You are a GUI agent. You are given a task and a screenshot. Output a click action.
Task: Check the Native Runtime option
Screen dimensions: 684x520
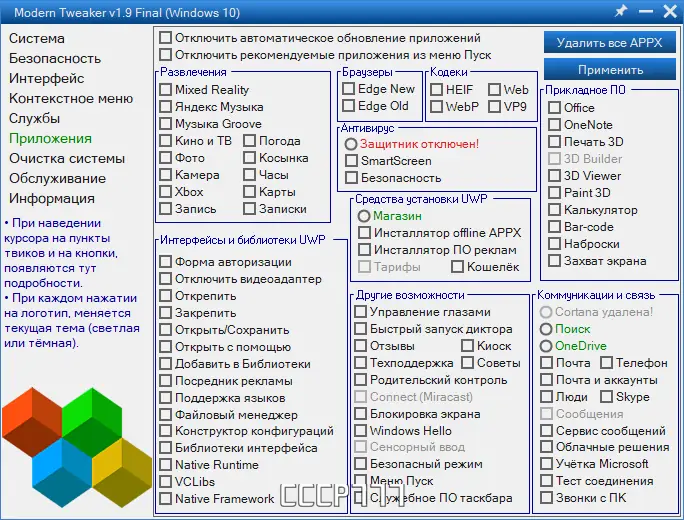(x=165, y=465)
